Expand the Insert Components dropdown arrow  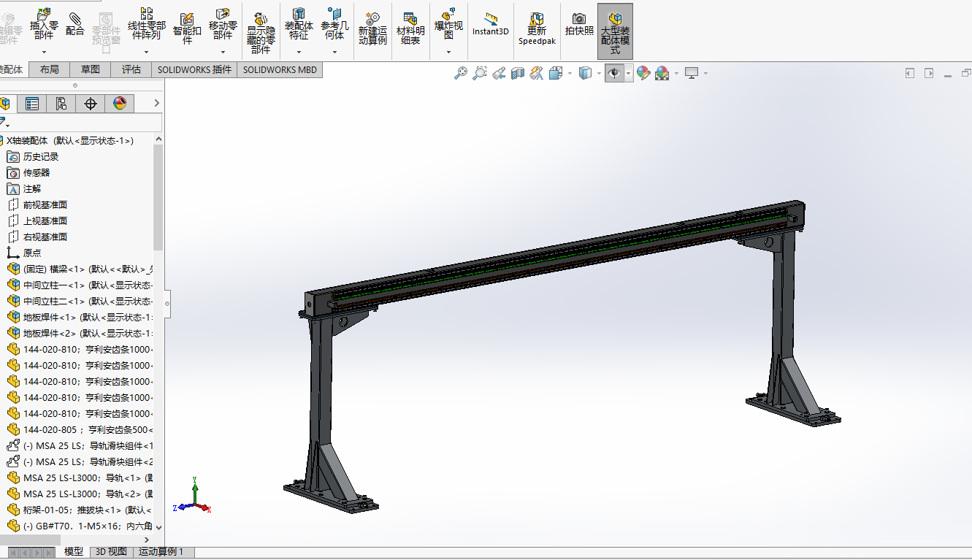(x=44, y=52)
